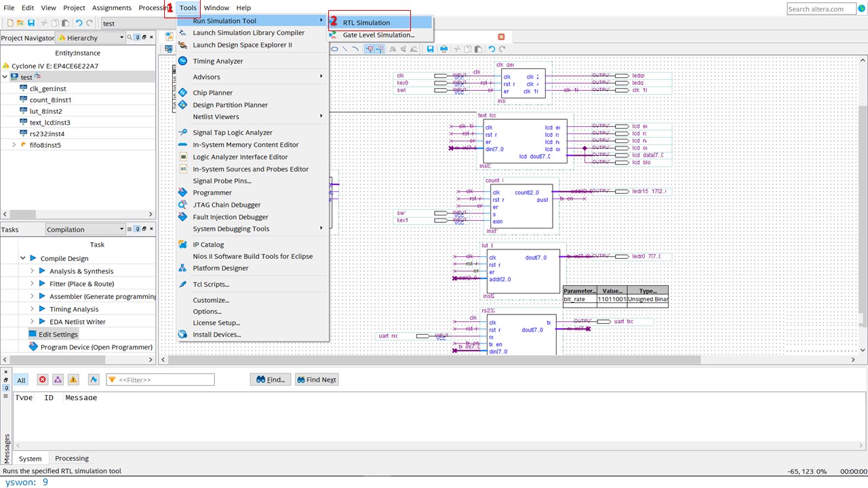This screenshot has height=488, width=868.
Task: Select the Oval drawing tool
Action: (334, 49)
